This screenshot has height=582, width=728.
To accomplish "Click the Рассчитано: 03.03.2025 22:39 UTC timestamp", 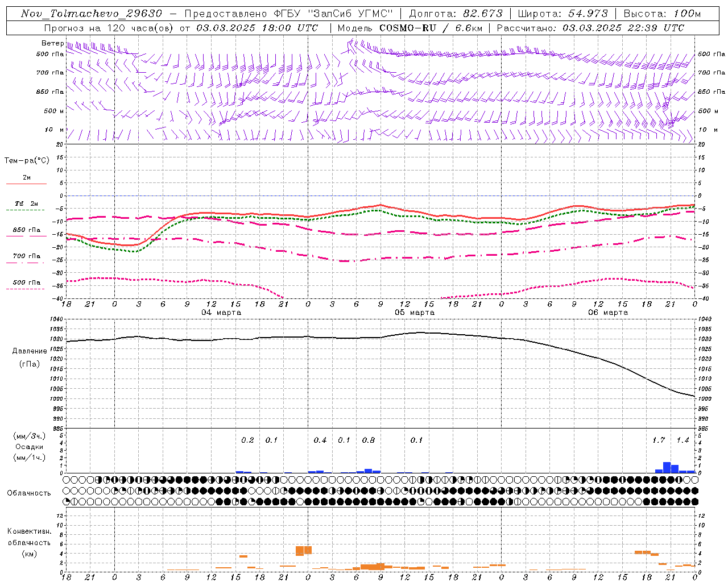I will tap(591, 28).
